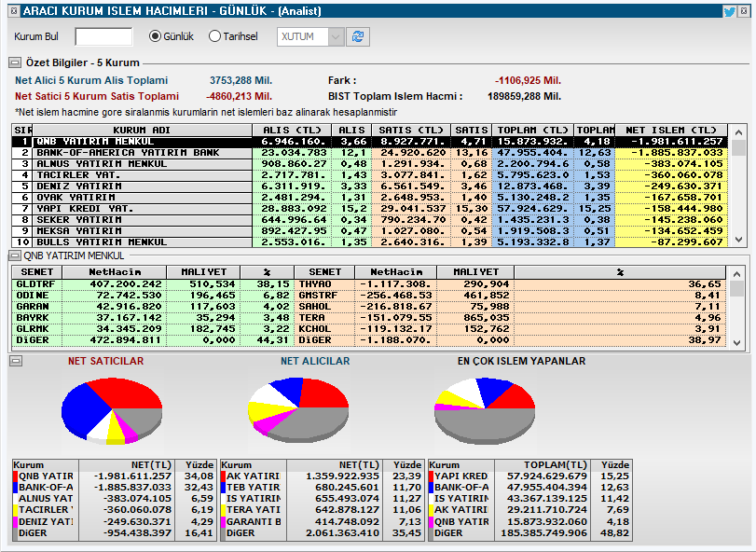Select the BULLS YATIRIM MENKUL row
The width and height of the screenshot is (756, 552).
coord(370,242)
